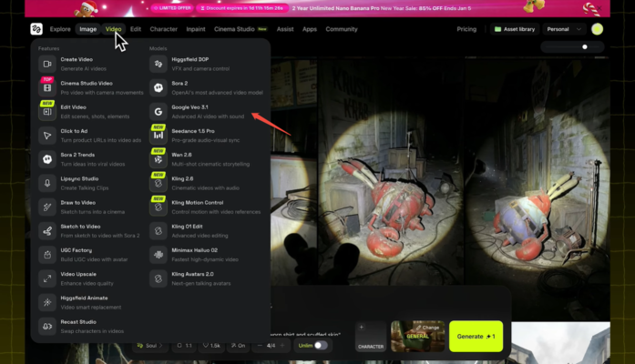Screen dimensions: 635x364
Task: Click Change on the GENERAL style
Action: coord(427,328)
